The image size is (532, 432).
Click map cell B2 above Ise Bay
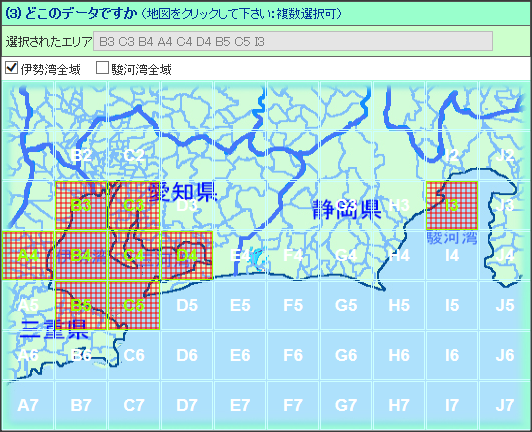pos(81,155)
